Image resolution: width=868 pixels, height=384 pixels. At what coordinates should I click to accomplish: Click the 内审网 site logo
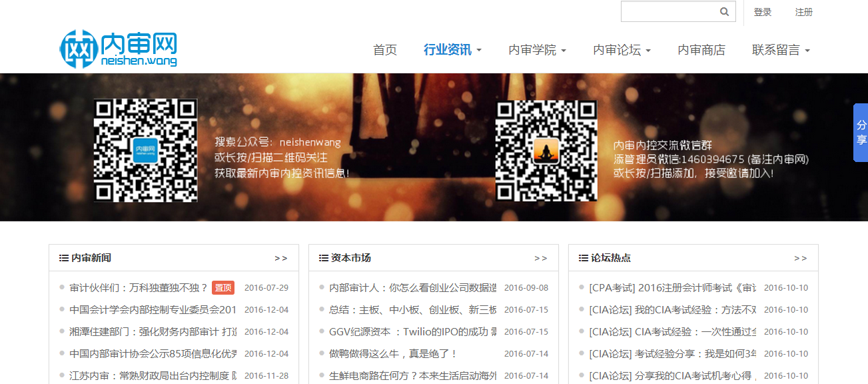click(x=119, y=49)
